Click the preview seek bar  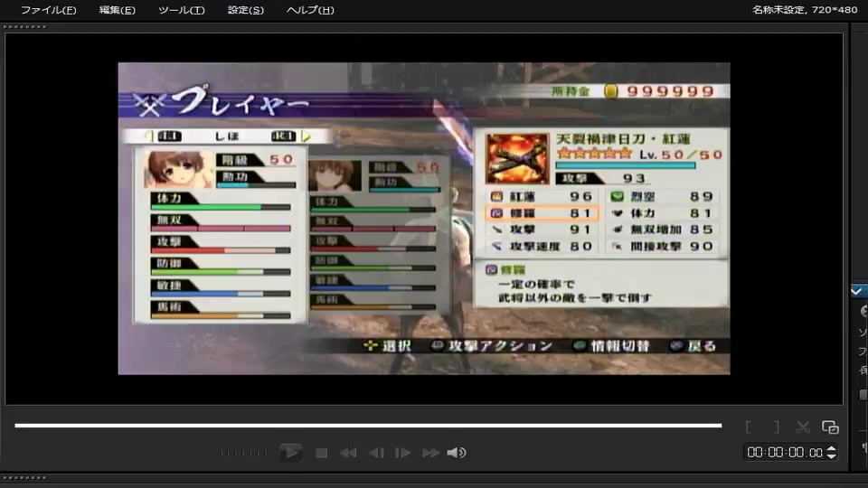[368, 426]
